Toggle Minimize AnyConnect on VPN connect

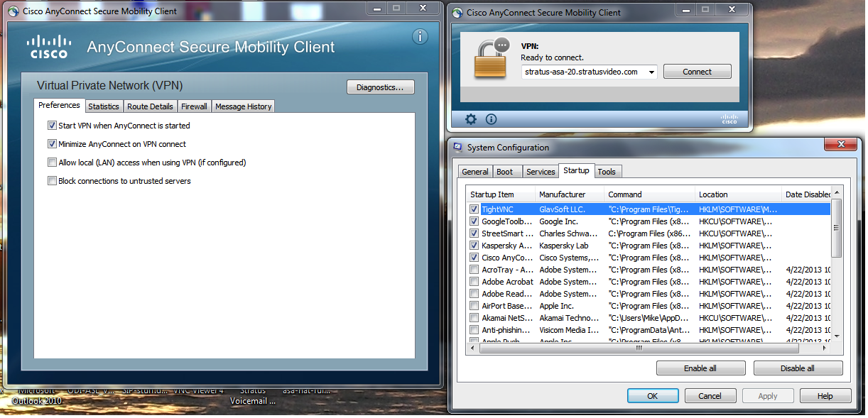[x=52, y=144]
